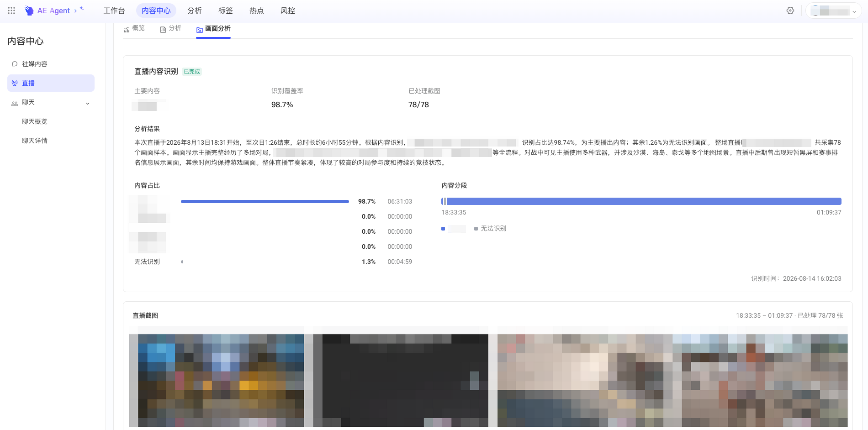Screen dimensions: 868x430
Task: Open settings via the gear icon
Action: pyautogui.click(x=790, y=10)
